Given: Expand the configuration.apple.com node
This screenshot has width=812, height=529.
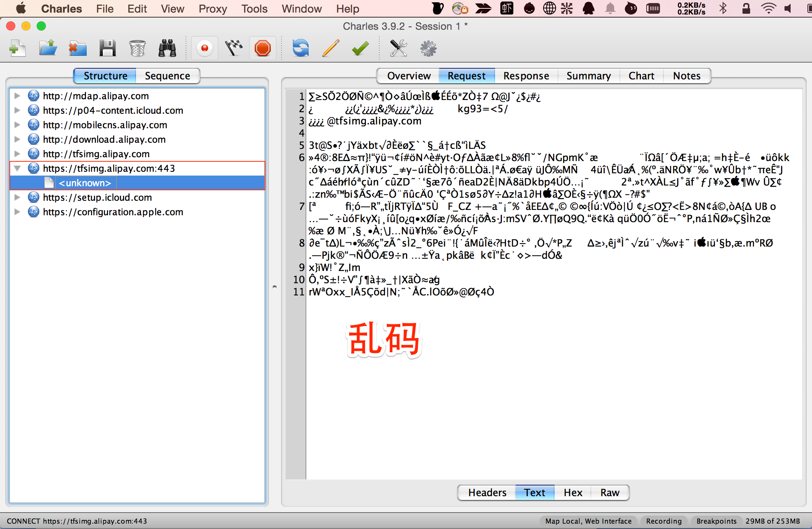Looking at the screenshot, I should (x=17, y=211).
